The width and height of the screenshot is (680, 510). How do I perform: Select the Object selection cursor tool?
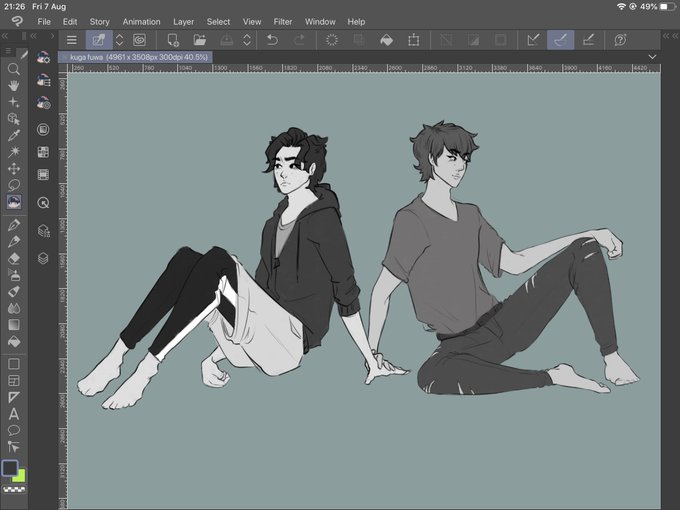[x=14, y=119]
